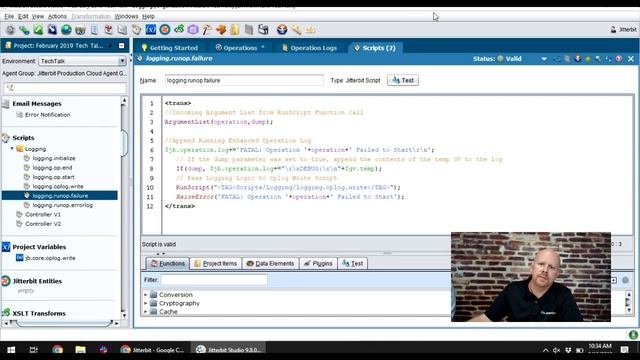Click the orange arrow toolbar icon

(221, 30)
